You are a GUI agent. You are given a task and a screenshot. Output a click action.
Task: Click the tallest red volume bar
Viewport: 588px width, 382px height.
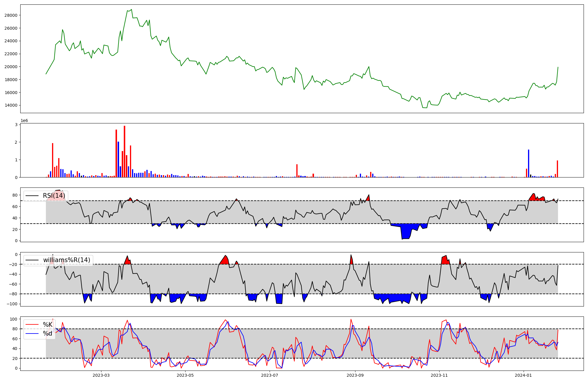tap(125, 151)
